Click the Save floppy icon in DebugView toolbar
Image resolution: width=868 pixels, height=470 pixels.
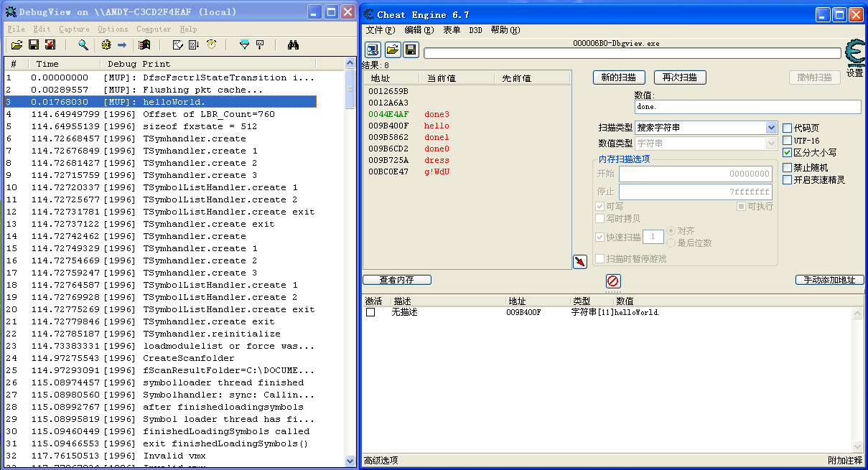coord(33,44)
